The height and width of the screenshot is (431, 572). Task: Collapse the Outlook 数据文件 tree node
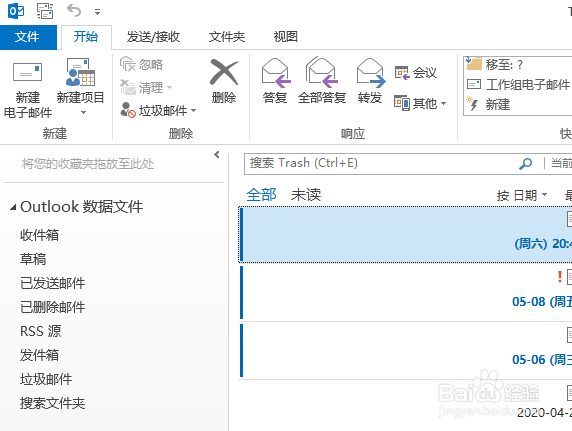pyautogui.click(x=13, y=207)
